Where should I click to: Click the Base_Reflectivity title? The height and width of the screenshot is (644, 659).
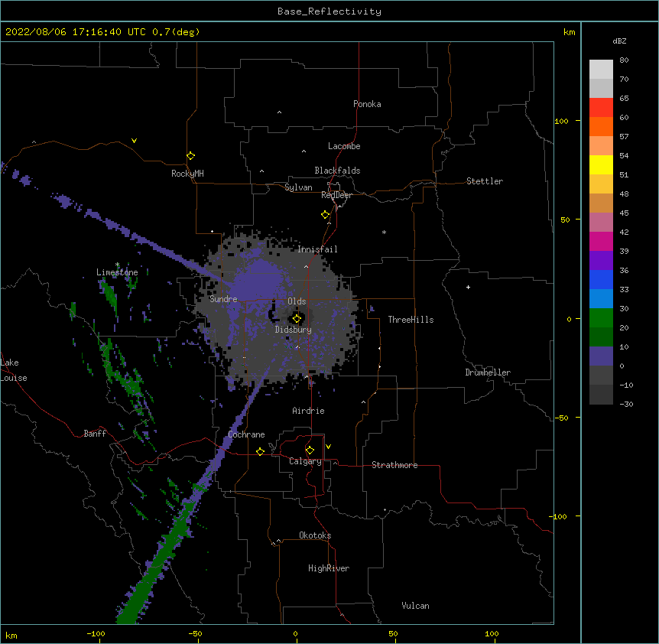329,11
